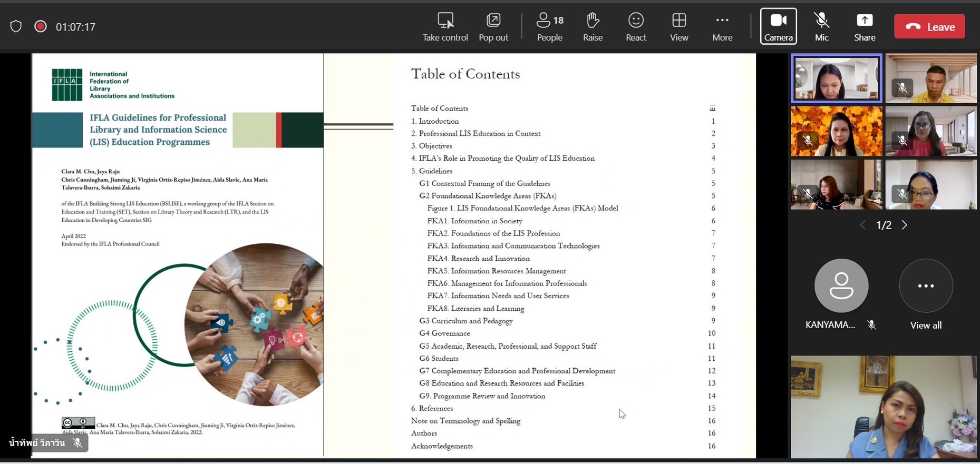Click the KANYAMA participant avatar
Image resolution: width=980 pixels, height=464 pixels.
pos(841,286)
